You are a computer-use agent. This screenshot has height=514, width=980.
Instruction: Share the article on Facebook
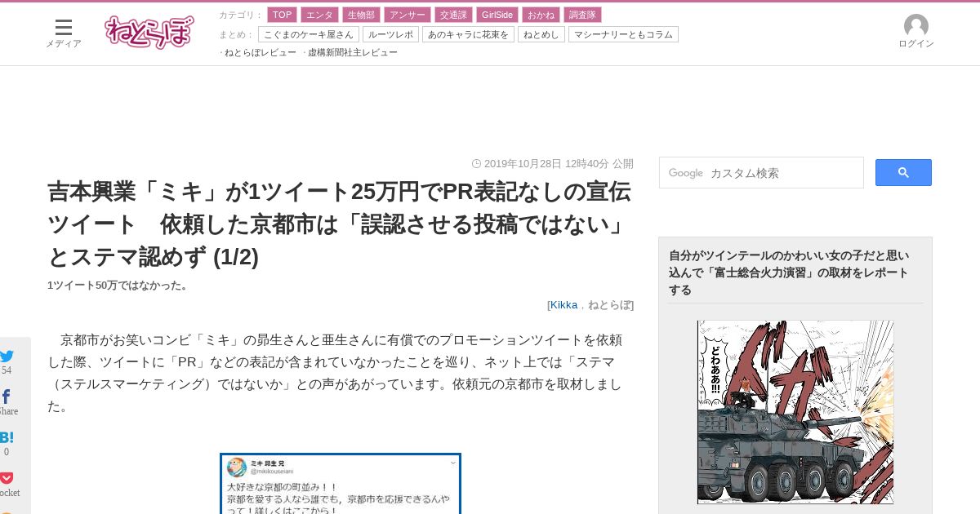pyautogui.click(x=7, y=397)
